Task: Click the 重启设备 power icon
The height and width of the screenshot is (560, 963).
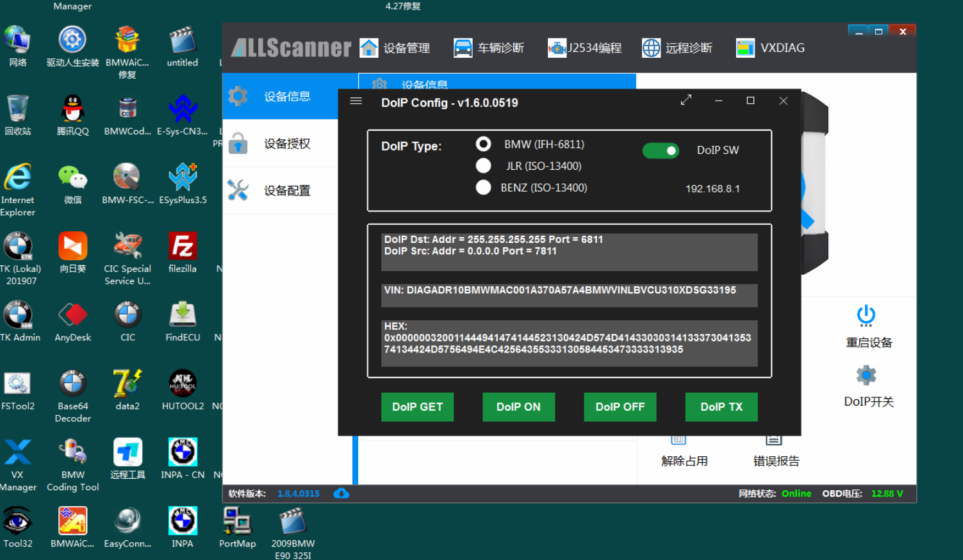Action: (x=866, y=315)
